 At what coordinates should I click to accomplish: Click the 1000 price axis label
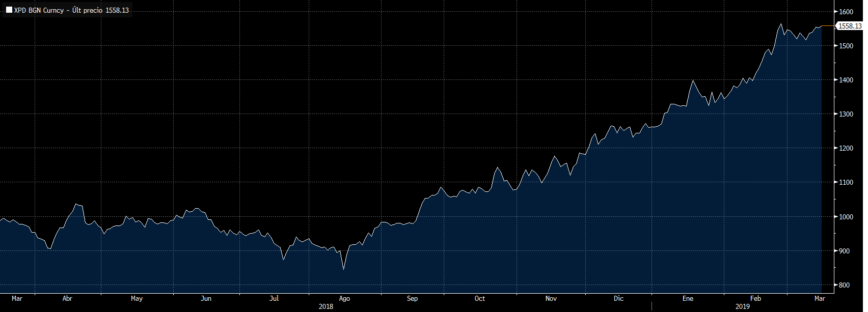[x=846, y=217]
